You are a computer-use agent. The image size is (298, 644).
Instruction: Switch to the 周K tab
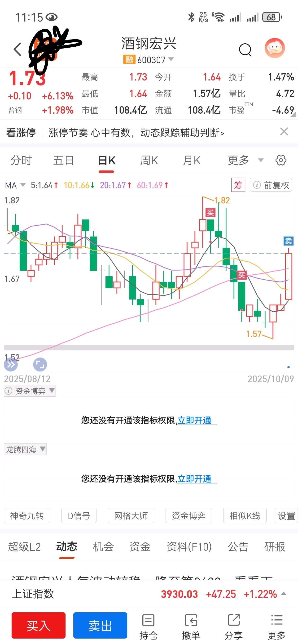[149, 160]
